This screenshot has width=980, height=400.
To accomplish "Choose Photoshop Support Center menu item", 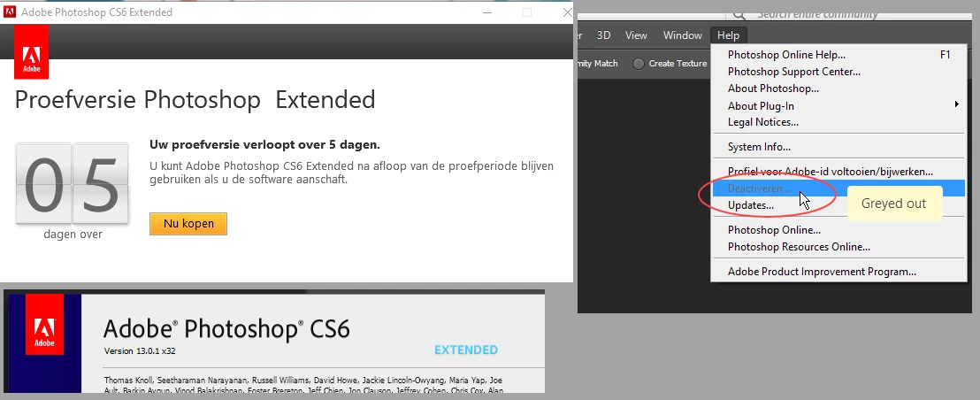I will pos(838,72).
